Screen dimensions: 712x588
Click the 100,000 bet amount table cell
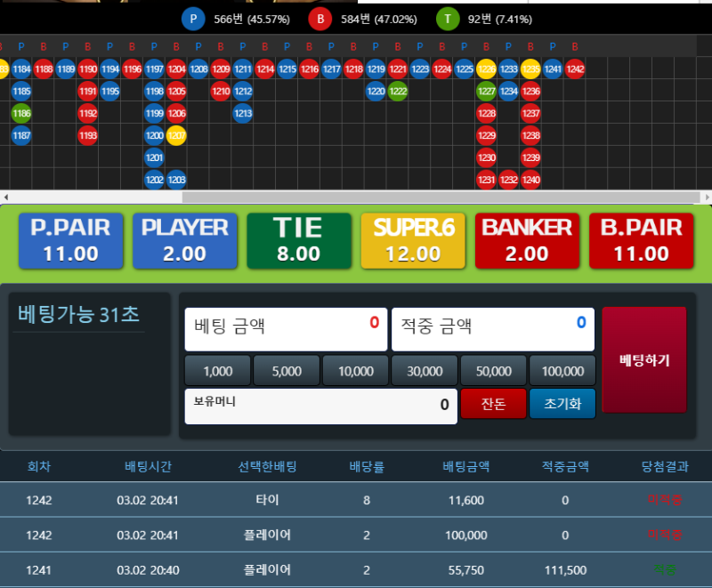click(x=466, y=535)
